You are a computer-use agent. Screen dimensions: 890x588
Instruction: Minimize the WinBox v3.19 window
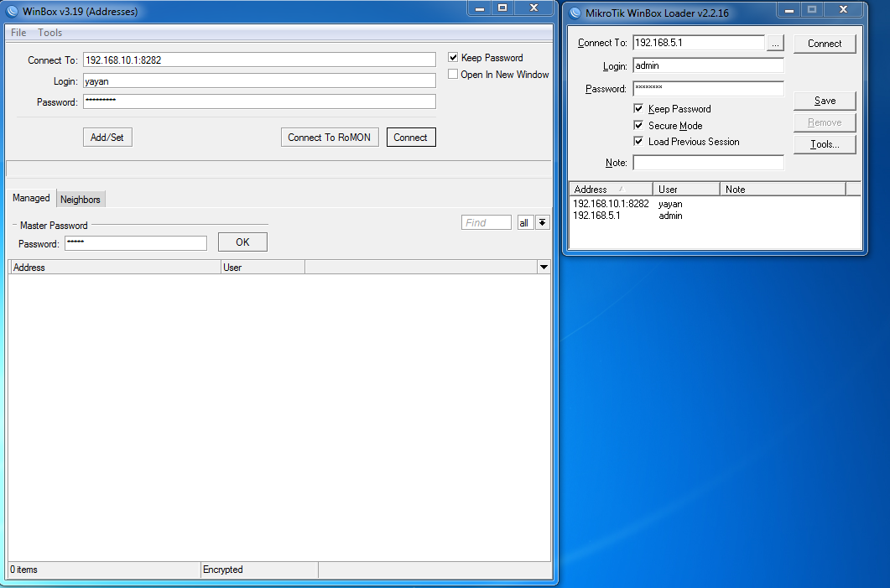tap(480, 8)
